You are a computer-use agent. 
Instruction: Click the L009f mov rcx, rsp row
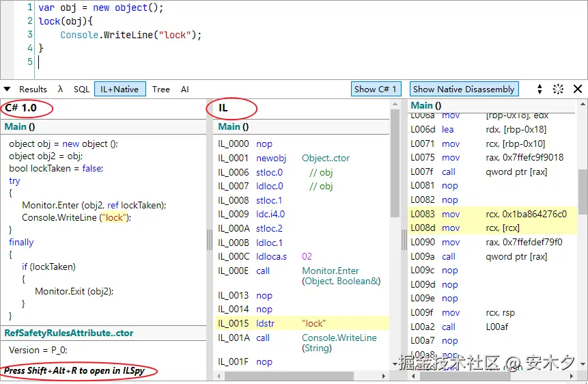tap(463, 313)
